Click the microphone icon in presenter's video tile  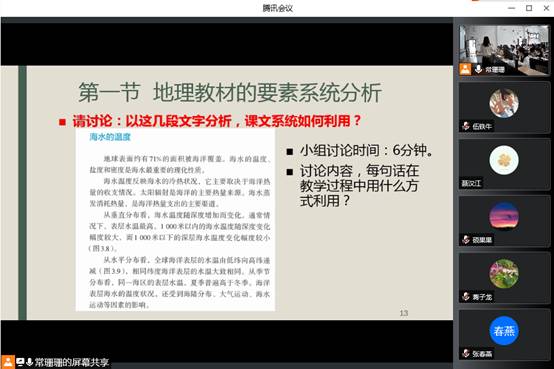pyautogui.click(x=478, y=69)
